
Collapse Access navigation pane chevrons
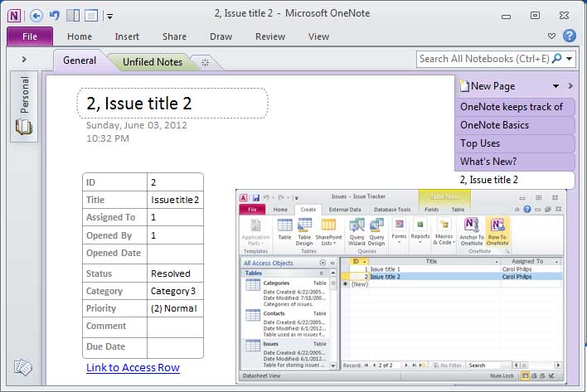point(332,263)
